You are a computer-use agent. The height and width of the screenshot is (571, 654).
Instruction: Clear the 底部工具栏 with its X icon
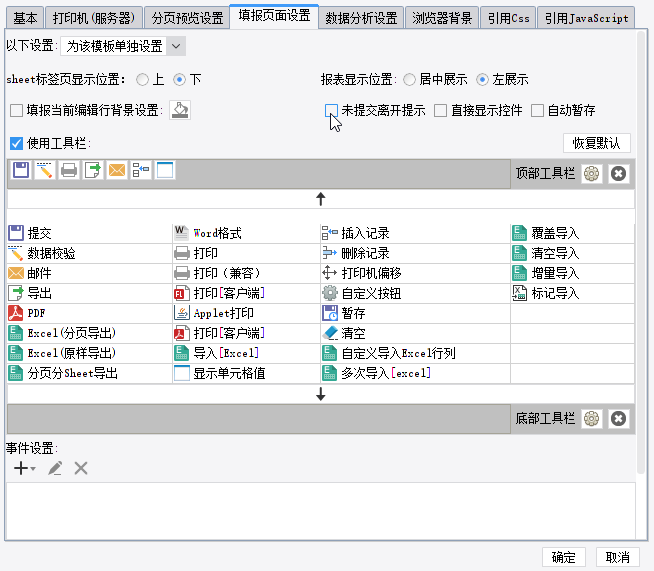pyautogui.click(x=619, y=418)
